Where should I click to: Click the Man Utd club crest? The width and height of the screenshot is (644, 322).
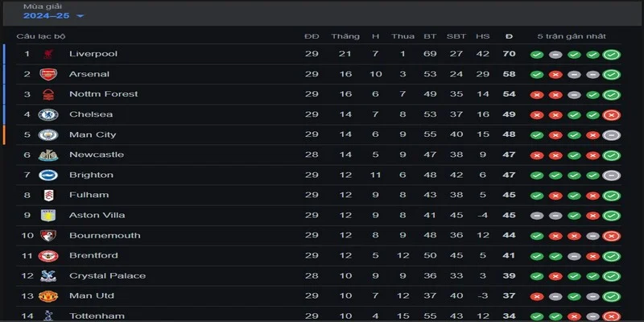[48, 296]
